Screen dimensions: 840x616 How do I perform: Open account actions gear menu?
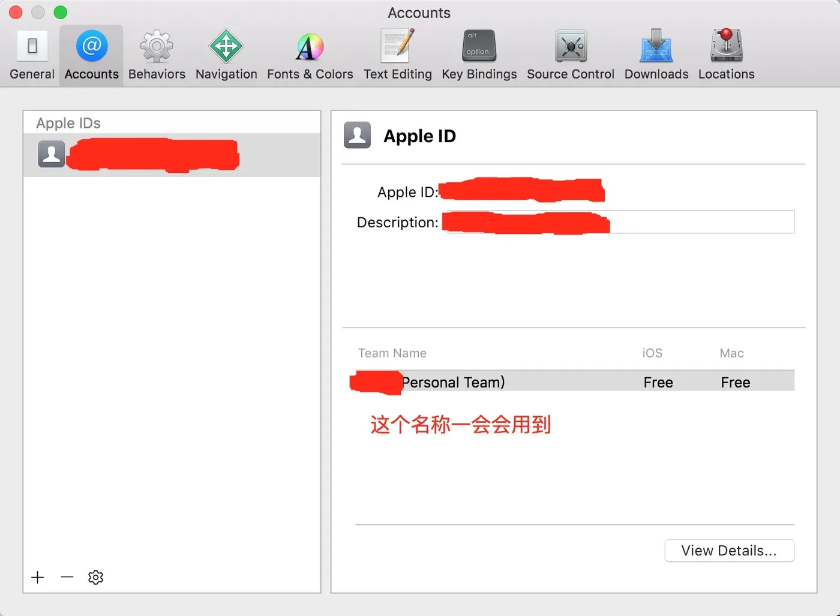tap(96, 577)
